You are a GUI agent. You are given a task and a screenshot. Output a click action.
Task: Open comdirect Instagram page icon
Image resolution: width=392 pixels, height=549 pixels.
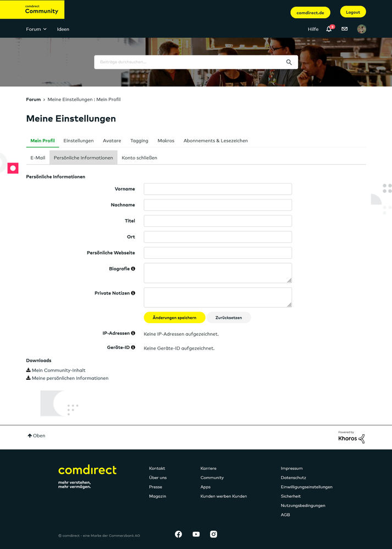pyautogui.click(x=214, y=534)
